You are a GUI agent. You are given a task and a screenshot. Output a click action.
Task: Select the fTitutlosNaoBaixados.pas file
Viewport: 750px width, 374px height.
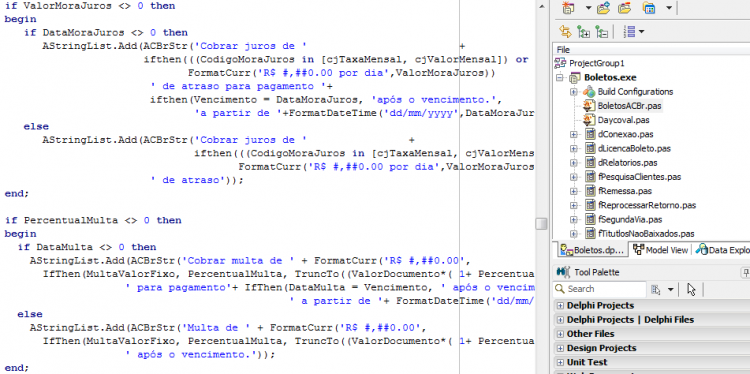646,234
